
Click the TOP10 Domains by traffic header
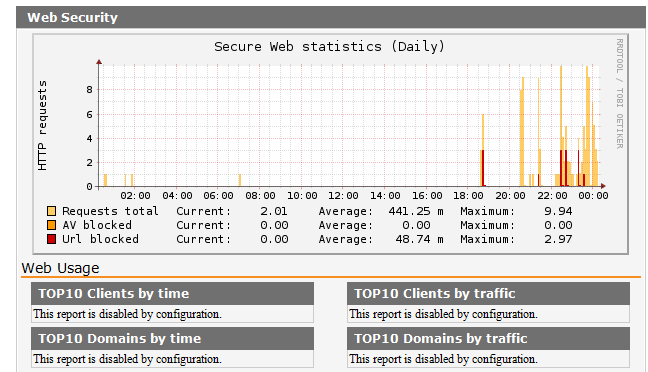coord(488,339)
